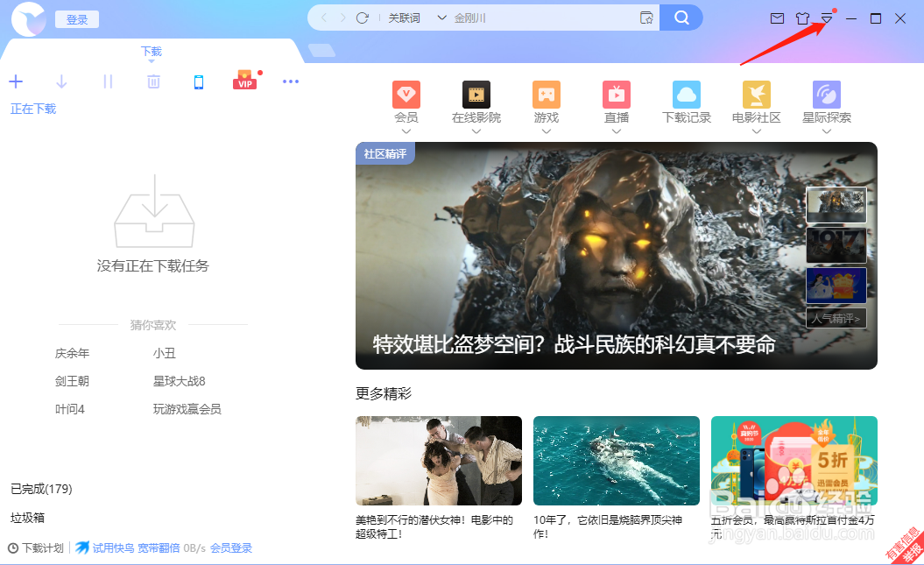The image size is (924, 565).
Task: Click the 人气精评> button
Action: (x=836, y=318)
